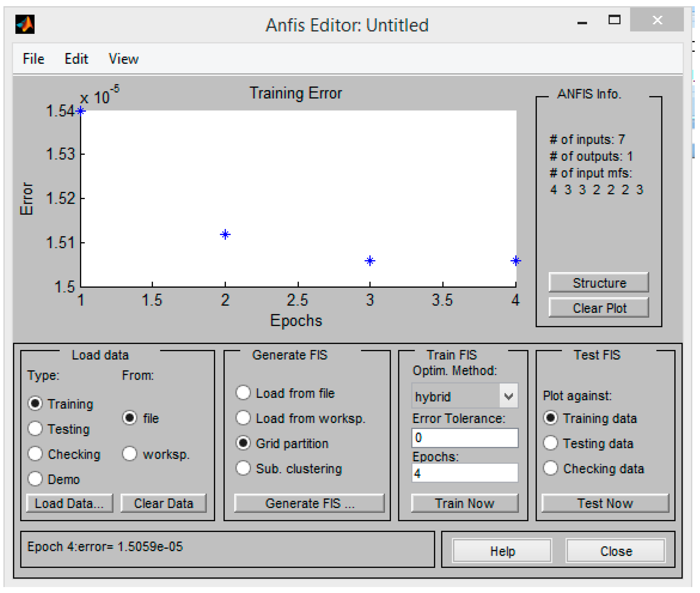Screen dimensions: 700x593
Task: Open the File menu
Action: click(33, 59)
